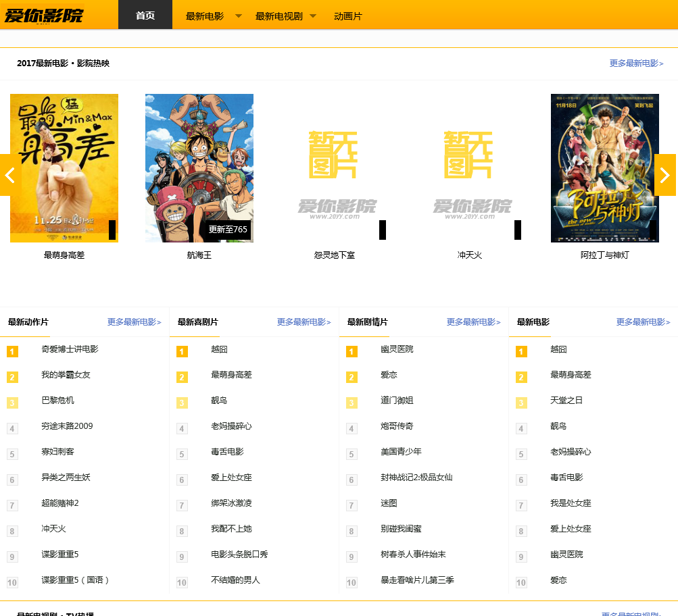Open the 最萌身高差 poster thumbnail

[x=64, y=168]
